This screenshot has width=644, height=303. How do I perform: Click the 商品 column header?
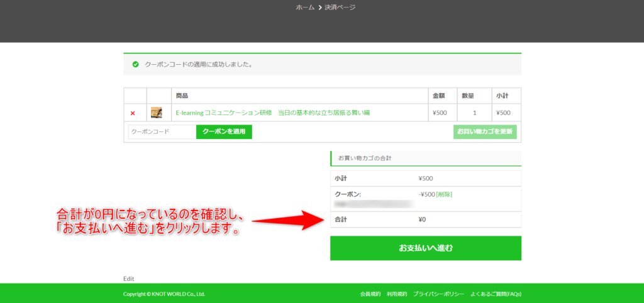pos(182,96)
